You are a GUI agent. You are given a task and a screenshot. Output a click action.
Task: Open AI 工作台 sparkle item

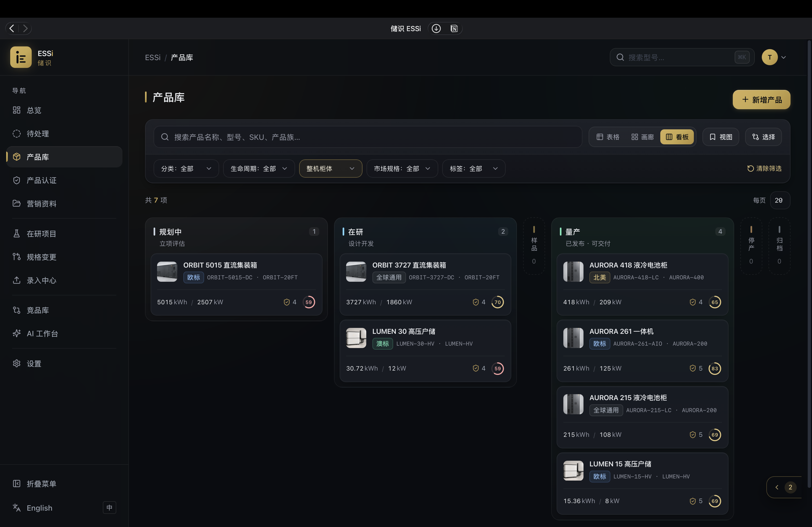tap(64, 333)
